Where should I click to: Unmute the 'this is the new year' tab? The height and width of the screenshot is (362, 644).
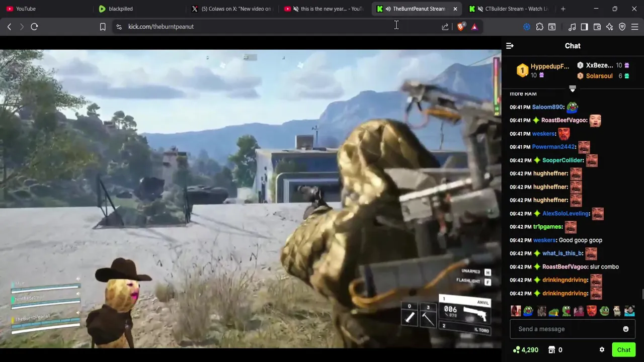point(296,9)
